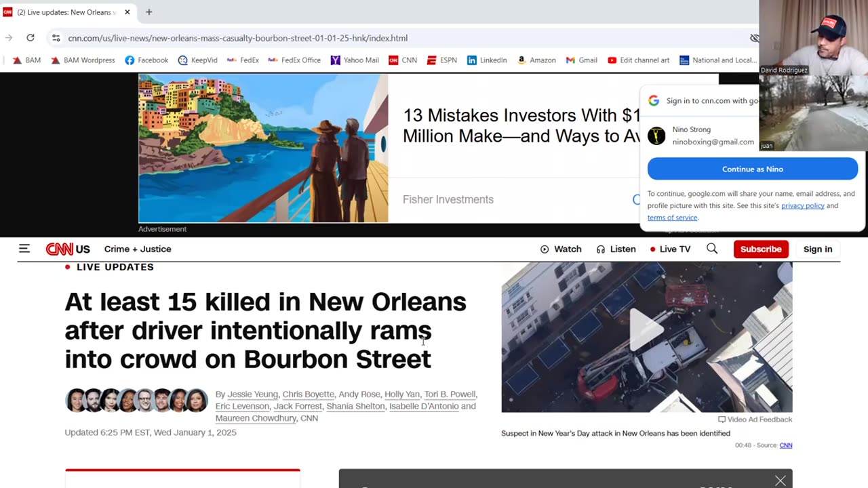Open the Amazon bookmark
The height and width of the screenshot is (488, 868).
(x=536, y=60)
